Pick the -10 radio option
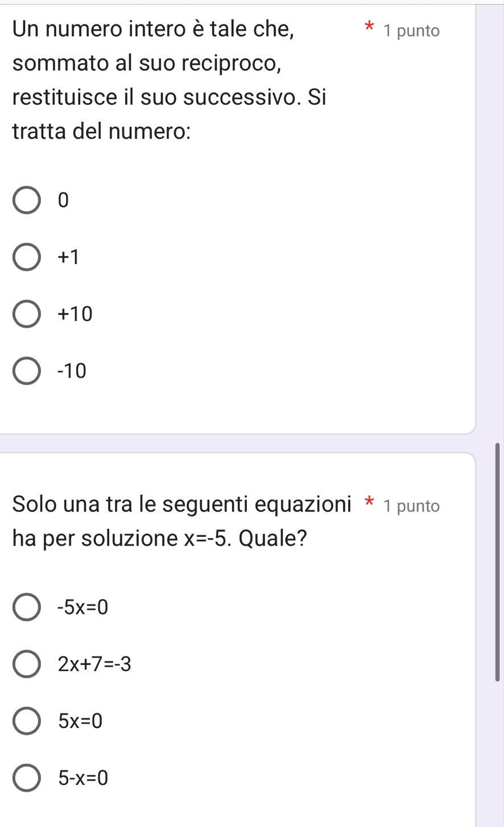504x827 pixels. click(x=27, y=371)
